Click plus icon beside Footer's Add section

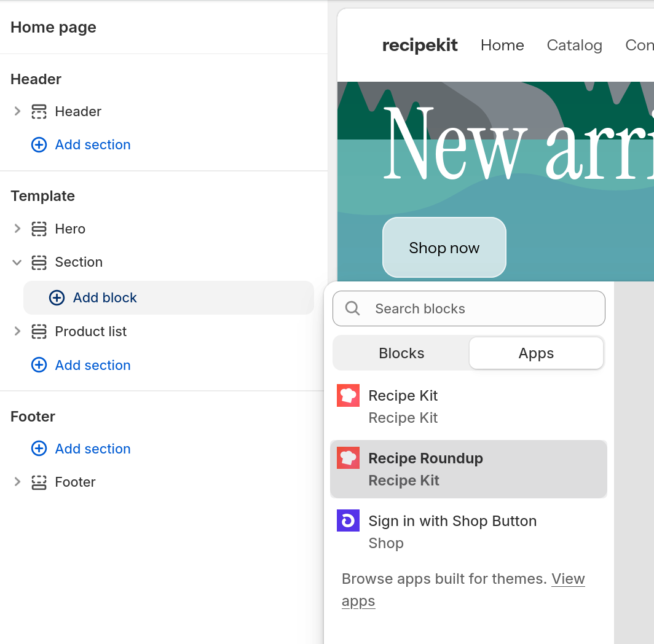pos(39,449)
